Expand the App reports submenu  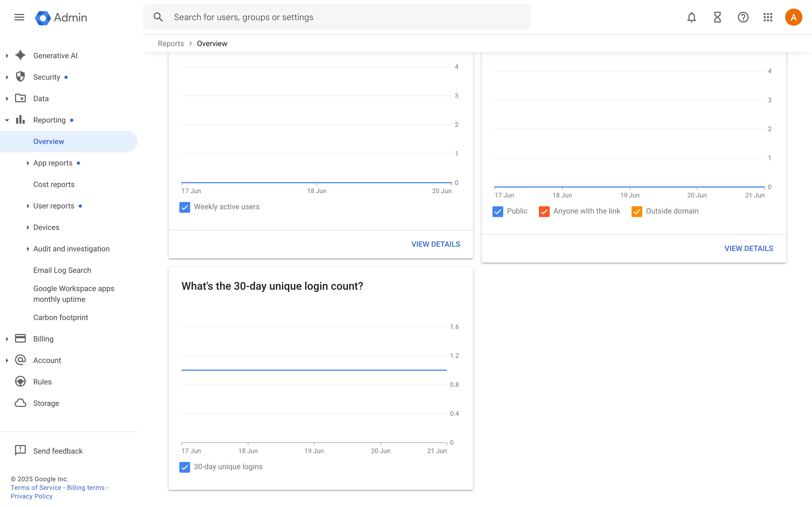click(28, 163)
